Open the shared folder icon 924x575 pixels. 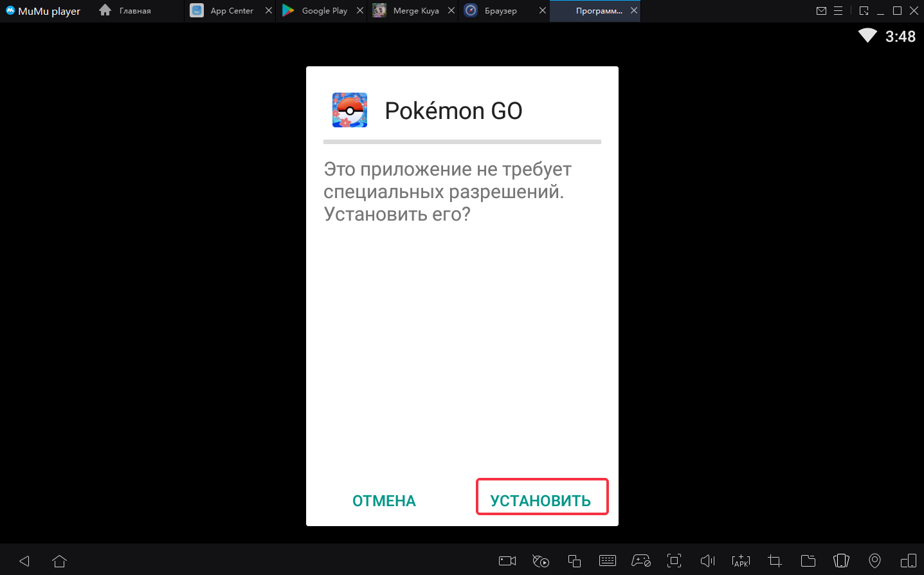[808, 561]
